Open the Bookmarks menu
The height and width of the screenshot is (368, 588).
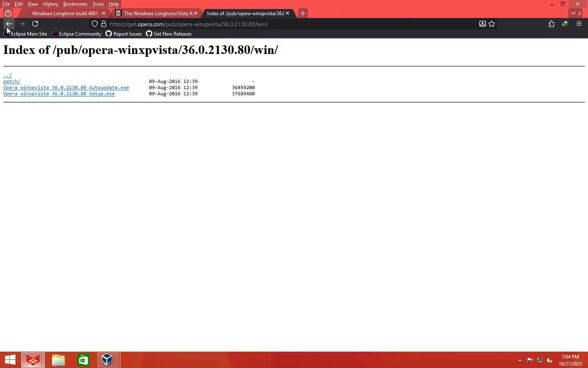click(75, 4)
